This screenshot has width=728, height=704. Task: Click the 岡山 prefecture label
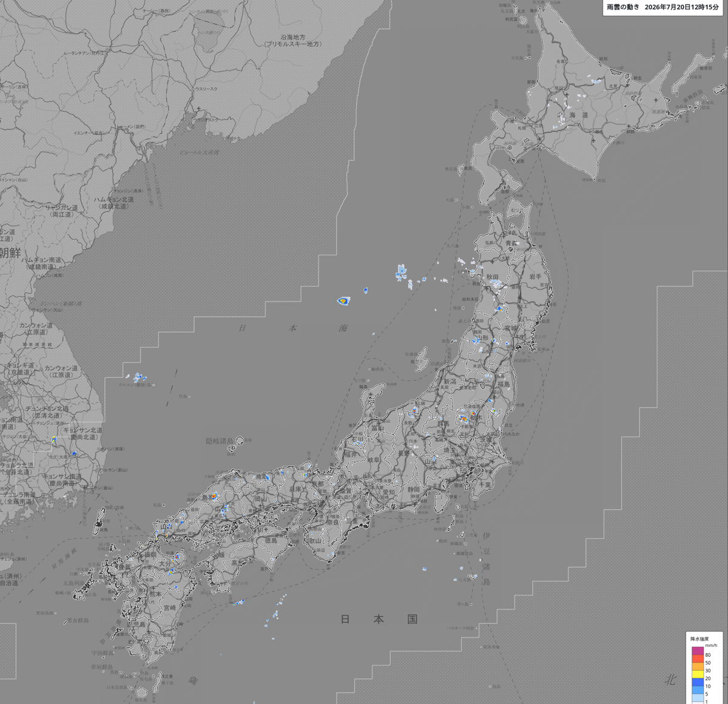262,499
